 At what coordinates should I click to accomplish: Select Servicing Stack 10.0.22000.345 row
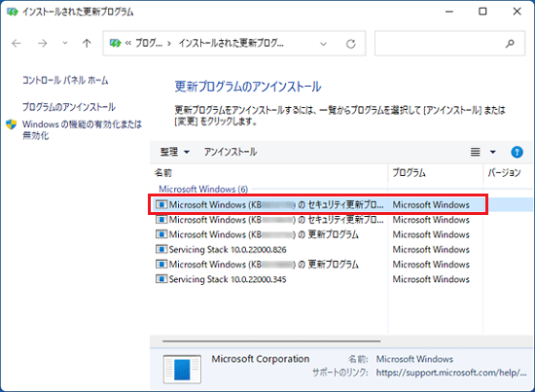coord(341,279)
